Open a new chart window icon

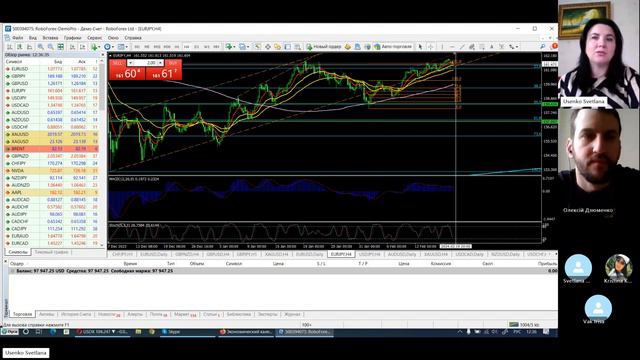coord(228,47)
